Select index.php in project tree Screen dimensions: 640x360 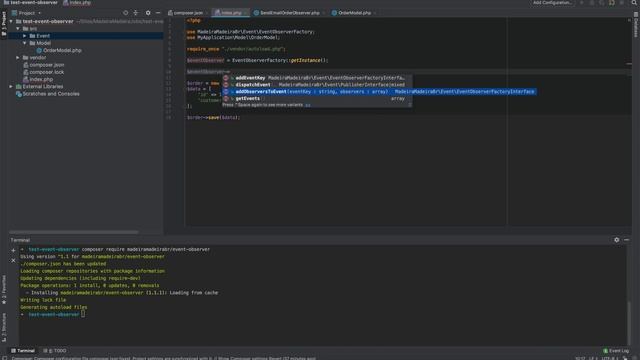[38, 79]
